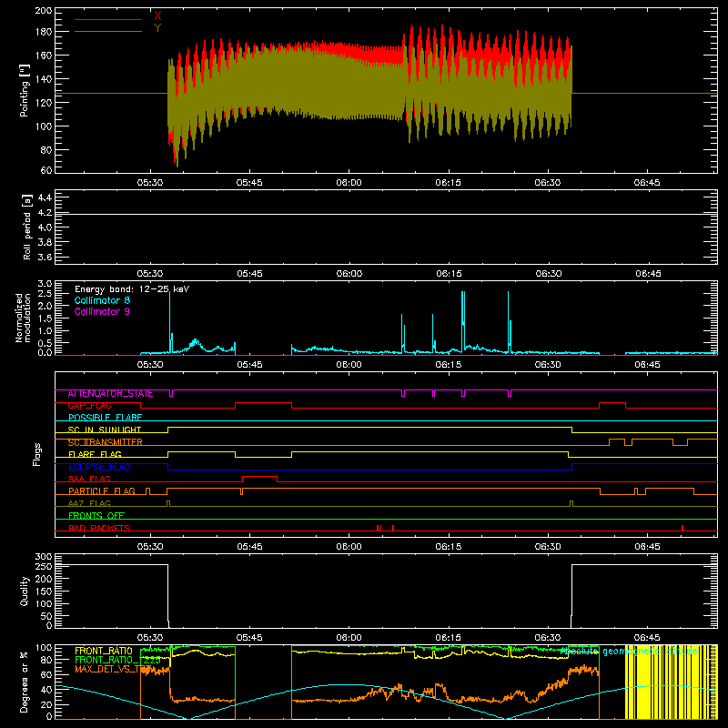Click the FLARE_FLAG label

click(x=95, y=454)
